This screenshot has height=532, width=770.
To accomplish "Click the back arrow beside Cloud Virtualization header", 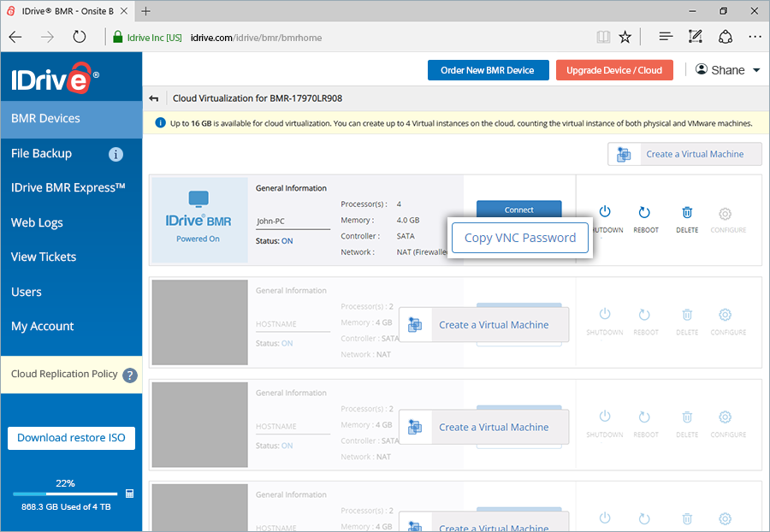I will 154,98.
